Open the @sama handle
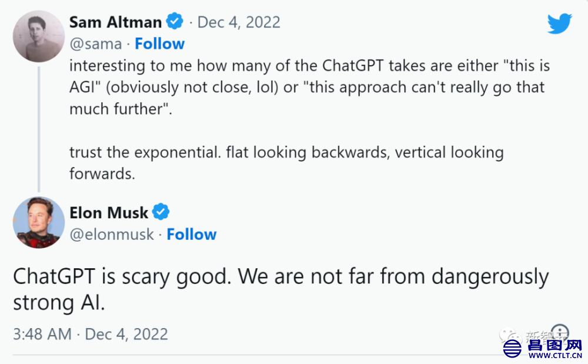The height and width of the screenshot is (364, 588). pyautogui.click(x=96, y=44)
